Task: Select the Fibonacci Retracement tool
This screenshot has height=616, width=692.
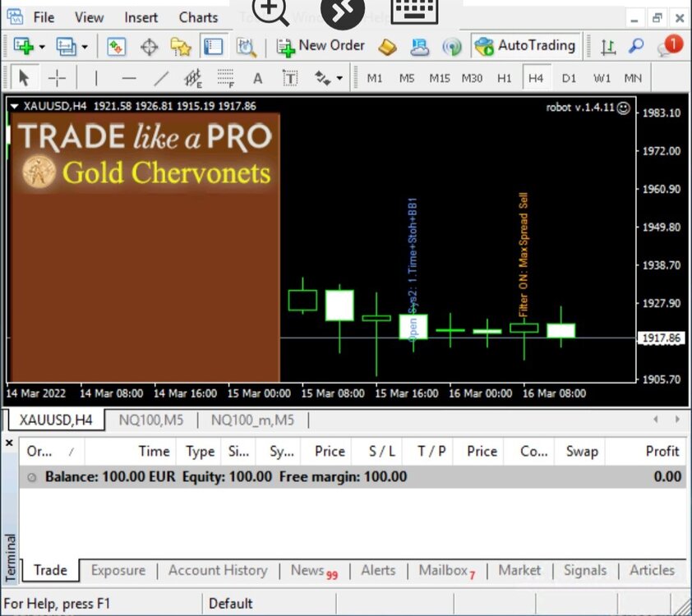Action: click(x=225, y=78)
